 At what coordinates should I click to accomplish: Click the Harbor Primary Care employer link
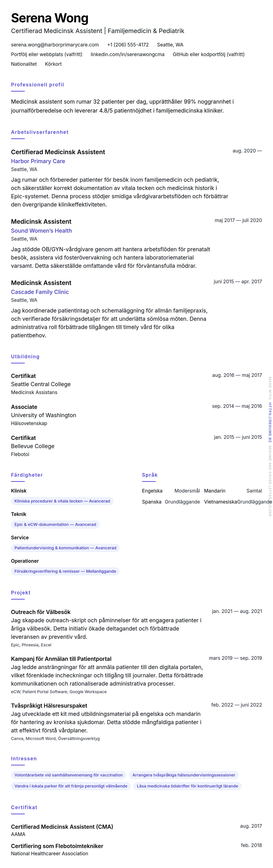coord(38,161)
